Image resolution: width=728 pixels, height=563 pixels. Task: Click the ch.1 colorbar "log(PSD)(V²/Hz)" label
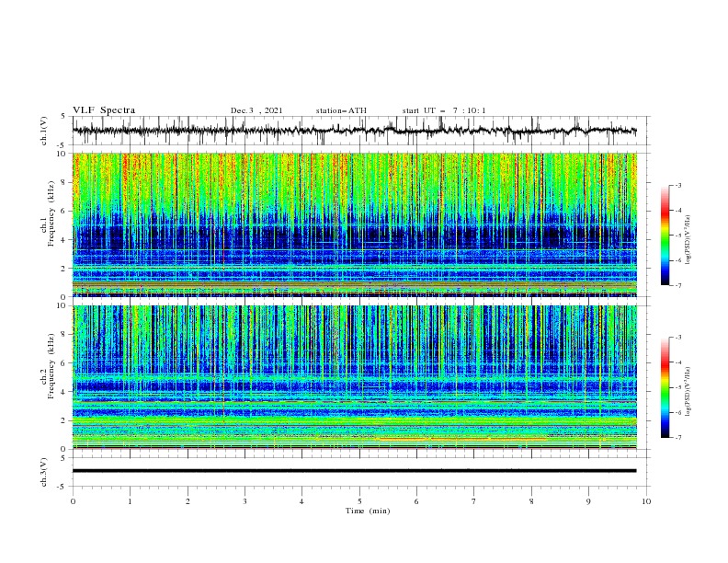click(688, 240)
